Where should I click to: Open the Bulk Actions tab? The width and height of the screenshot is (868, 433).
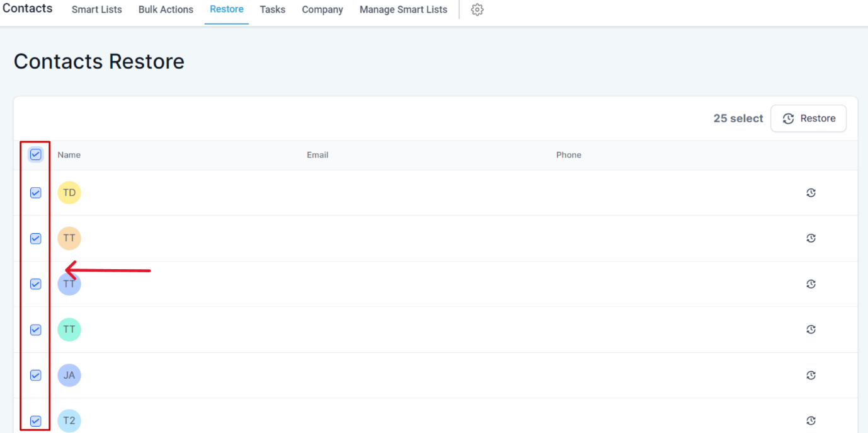(x=166, y=9)
